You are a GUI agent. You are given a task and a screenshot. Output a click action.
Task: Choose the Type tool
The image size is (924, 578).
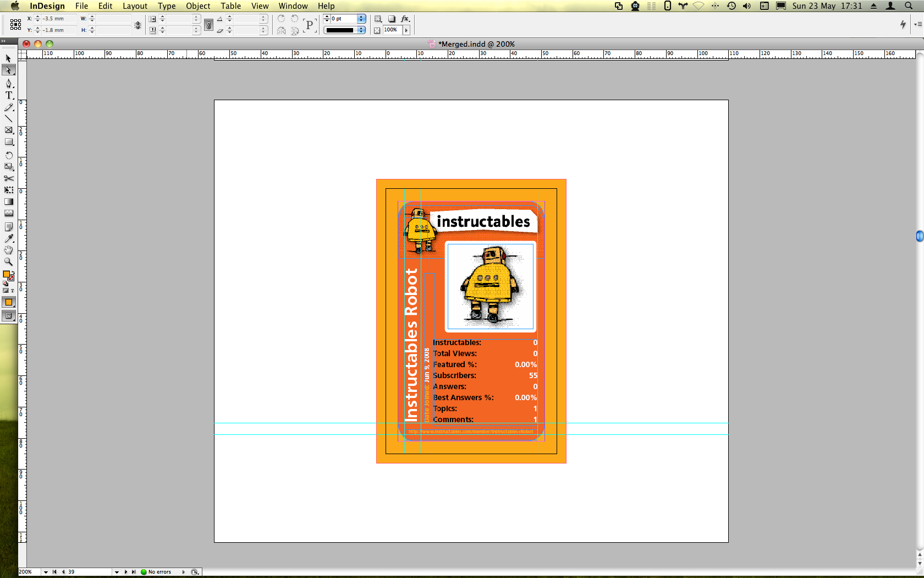(x=9, y=93)
